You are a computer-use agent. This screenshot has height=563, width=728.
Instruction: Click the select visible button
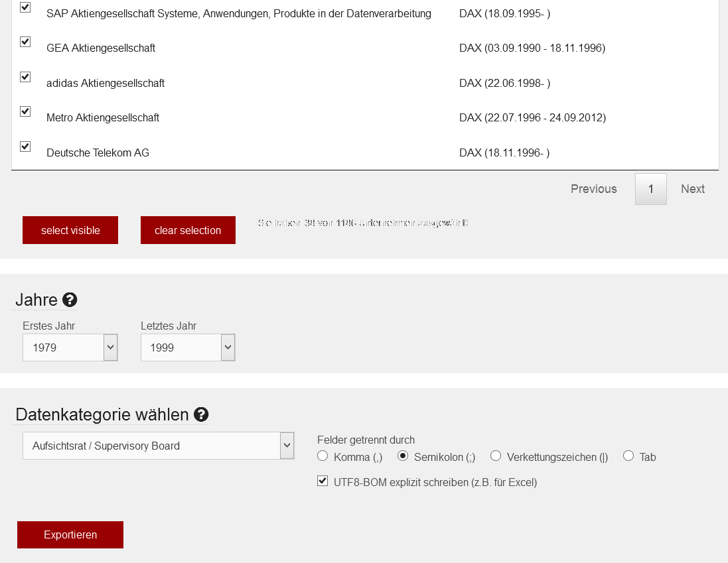[x=70, y=230]
